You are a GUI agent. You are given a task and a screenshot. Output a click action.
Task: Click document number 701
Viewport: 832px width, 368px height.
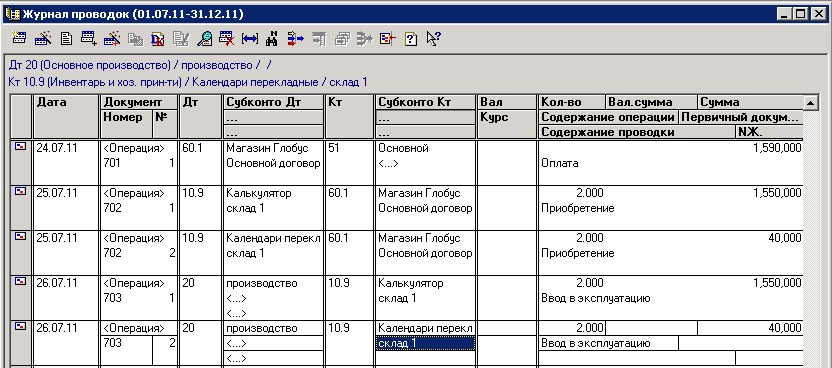pos(112,163)
